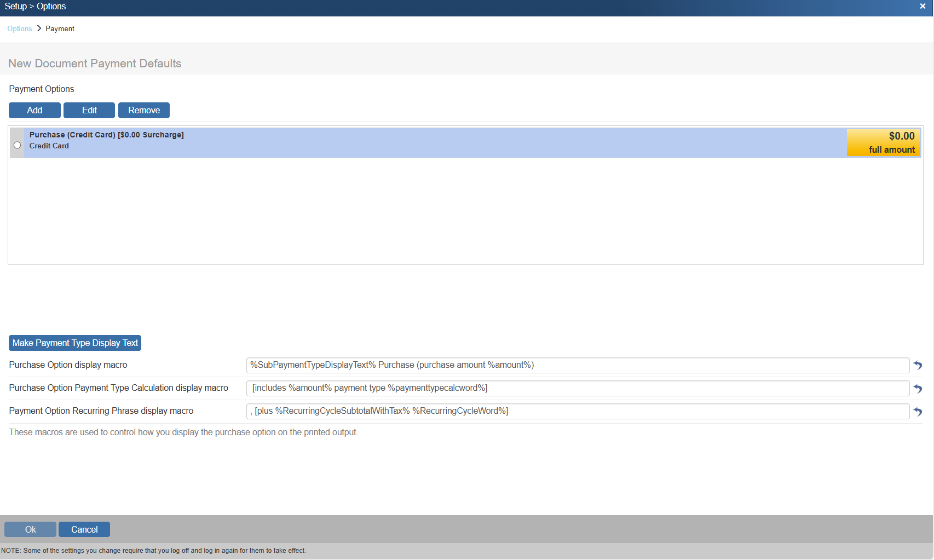The width and height of the screenshot is (934, 560).
Task: Click the $0.00 full amount badge
Action: [x=883, y=142]
